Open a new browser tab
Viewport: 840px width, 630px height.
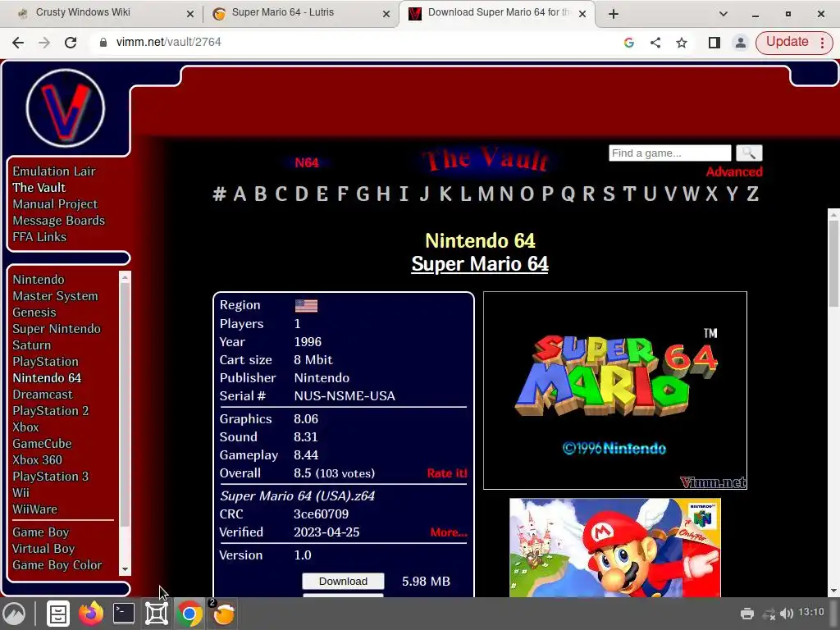point(614,14)
